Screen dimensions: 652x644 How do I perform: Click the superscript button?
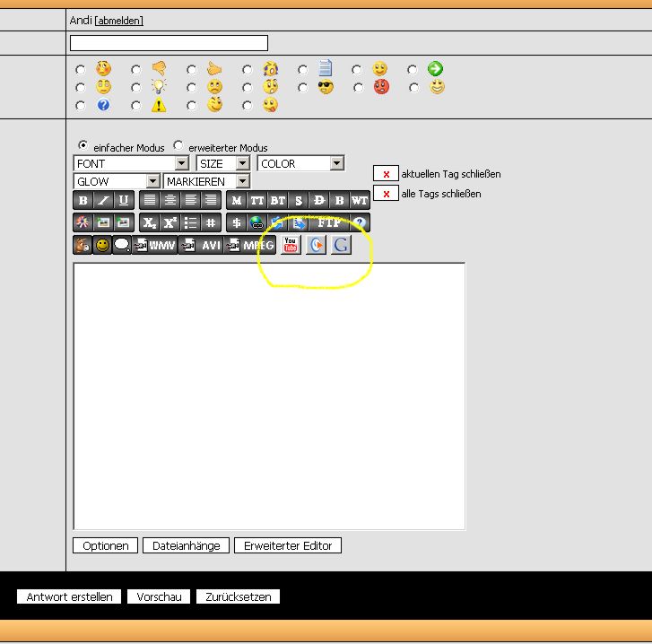tap(170, 222)
